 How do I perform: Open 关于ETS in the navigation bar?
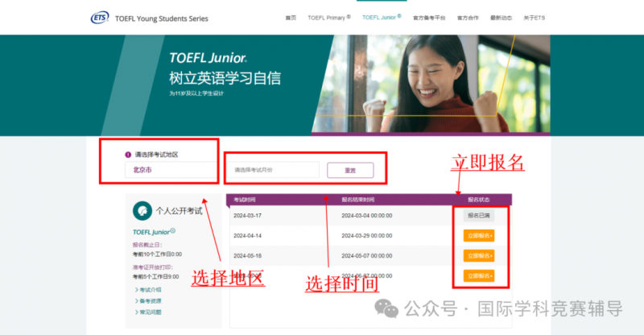pyautogui.click(x=534, y=18)
